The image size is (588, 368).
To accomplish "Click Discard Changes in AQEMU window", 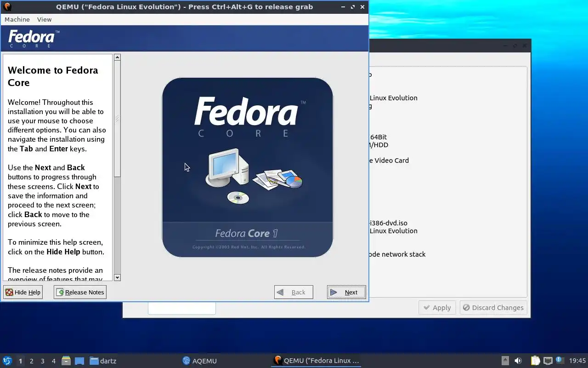I will point(493,308).
